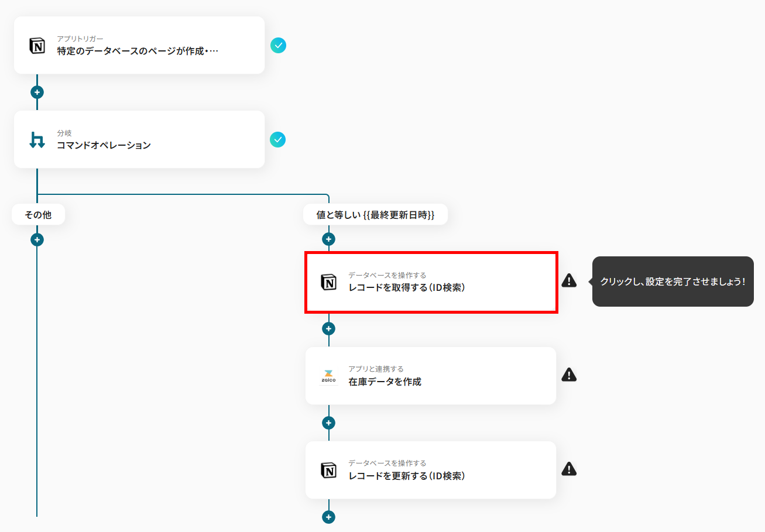
Task: Select the 値と等しい {{最終更新日時}} branch label
Action: tap(375, 215)
